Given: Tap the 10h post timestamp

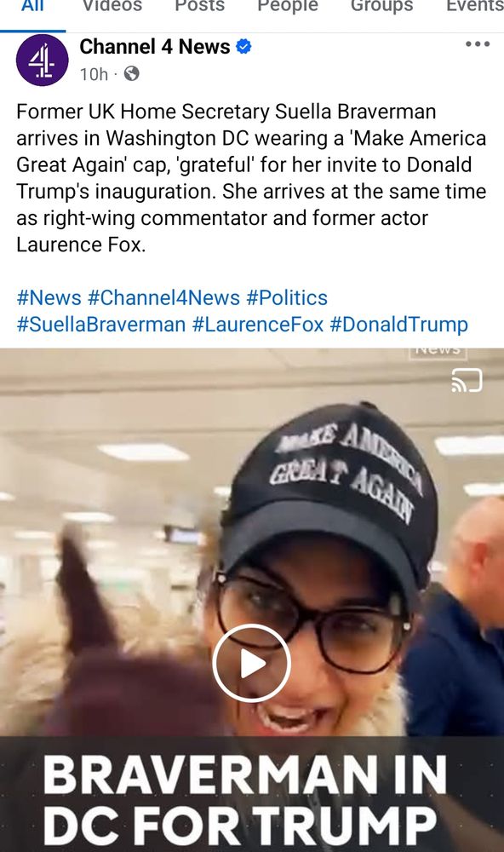Looking at the screenshot, I should (x=94, y=74).
